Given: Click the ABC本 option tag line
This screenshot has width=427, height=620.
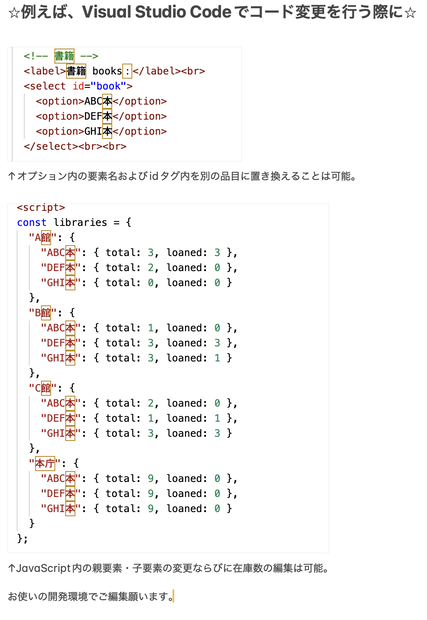Looking at the screenshot, I should (x=101, y=101).
